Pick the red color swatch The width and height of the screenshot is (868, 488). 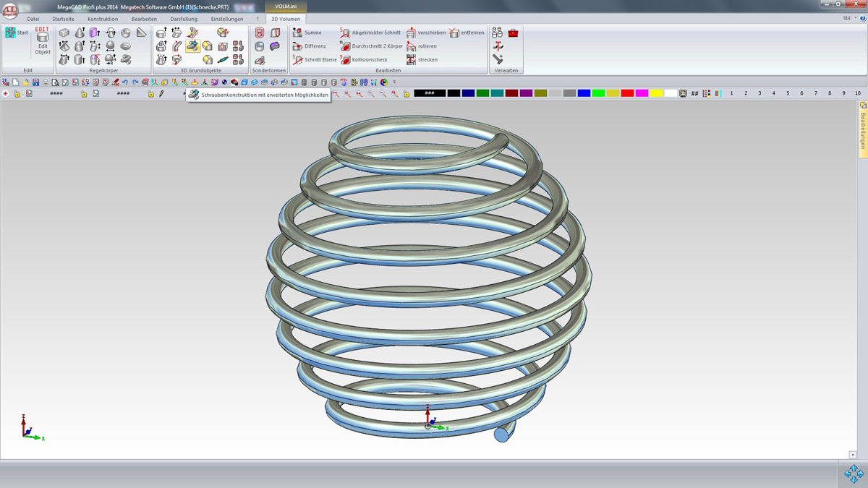627,94
